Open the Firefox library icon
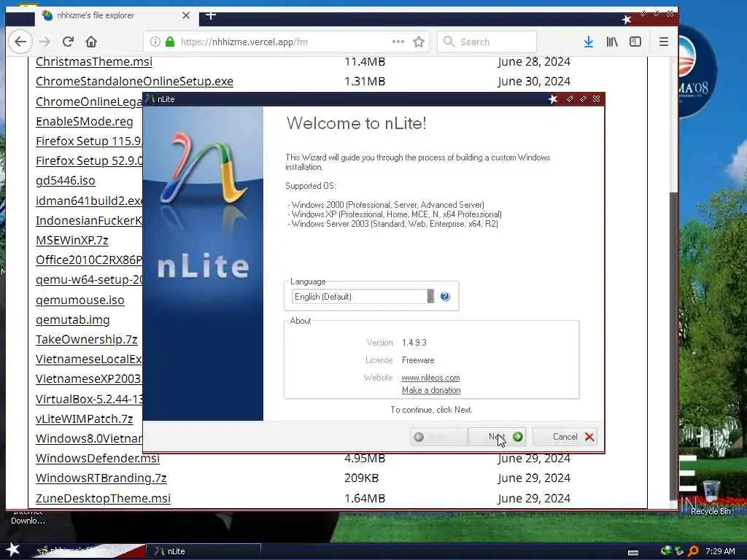Image resolution: width=747 pixels, height=560 pixels. click(612, 42)
